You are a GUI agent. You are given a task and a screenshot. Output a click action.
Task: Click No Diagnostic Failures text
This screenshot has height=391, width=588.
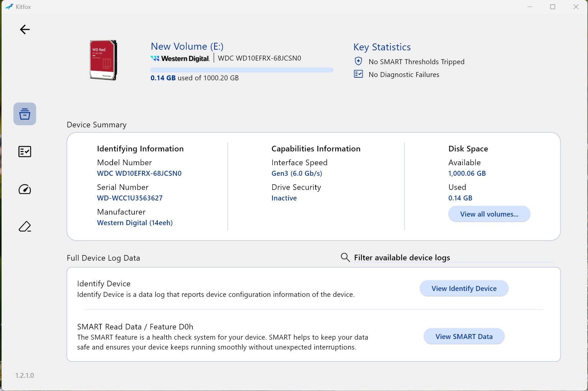[404, 75]
